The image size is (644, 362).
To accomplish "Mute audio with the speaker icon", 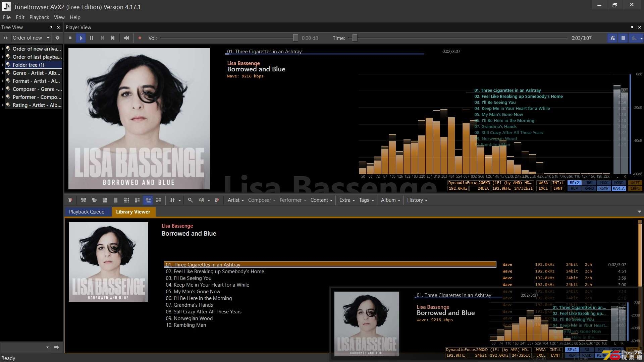I will [126, 38].
